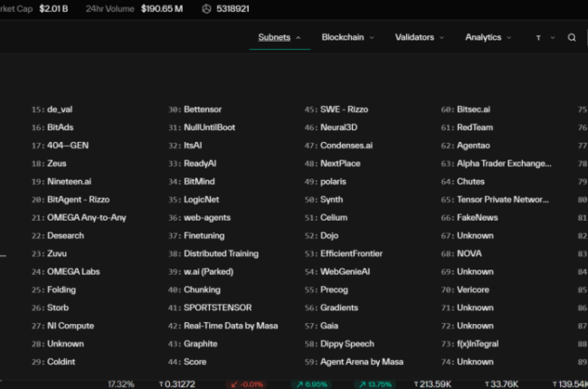Go to subnet 63: Alpha Trader Exchange

(496, 163)
